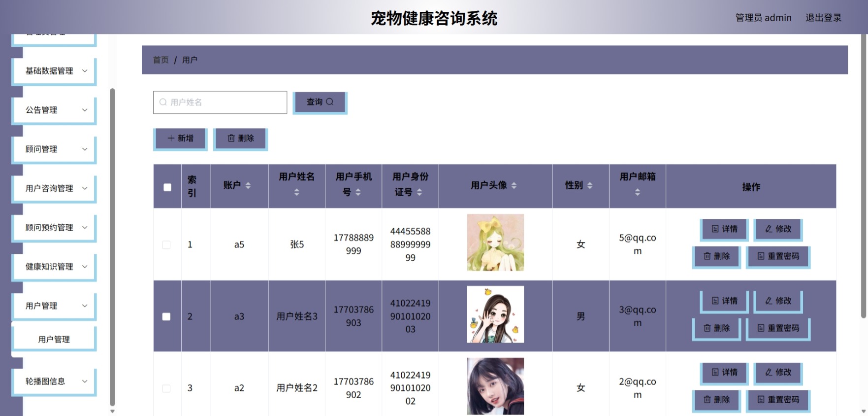This screenshot has width=868, height=416.
Task: Expand 公告管理 menu
Action: click(x=54, y=110)
